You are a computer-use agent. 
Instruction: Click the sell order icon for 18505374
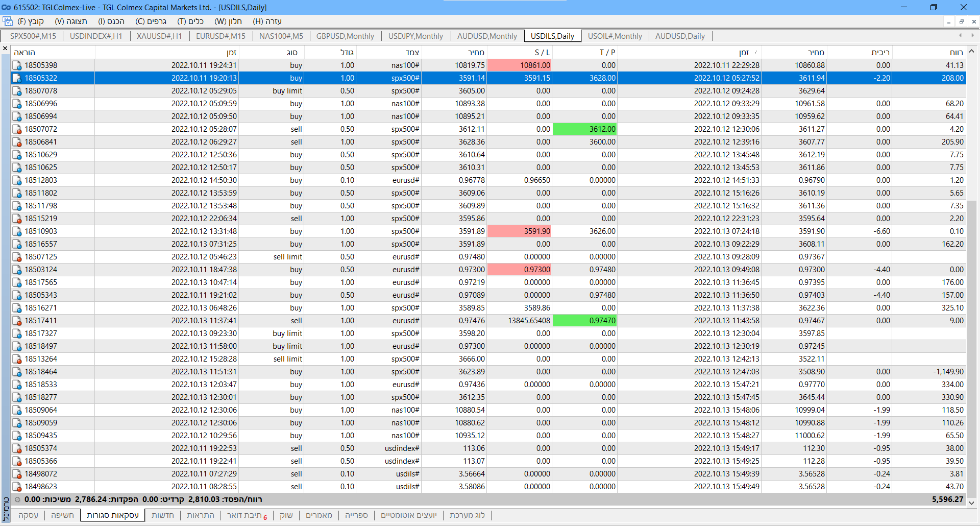(x=17, y=448)
